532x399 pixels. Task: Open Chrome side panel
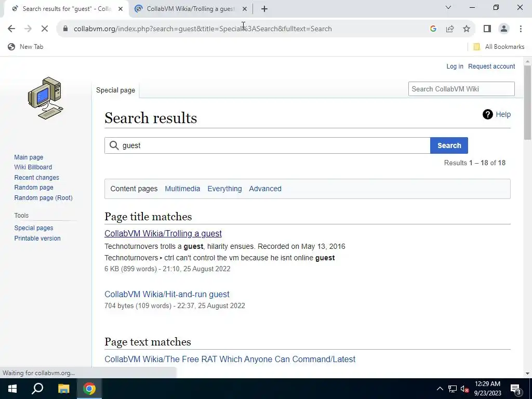pyautogui.click(x=487, y=29)
